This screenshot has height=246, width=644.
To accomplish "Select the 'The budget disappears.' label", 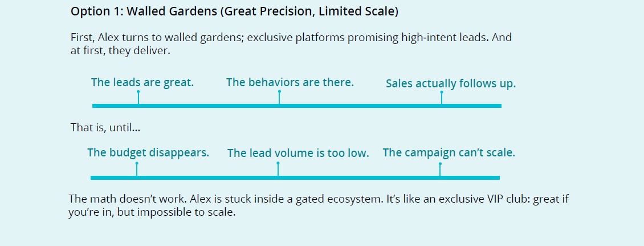I will tap(148, 152).
